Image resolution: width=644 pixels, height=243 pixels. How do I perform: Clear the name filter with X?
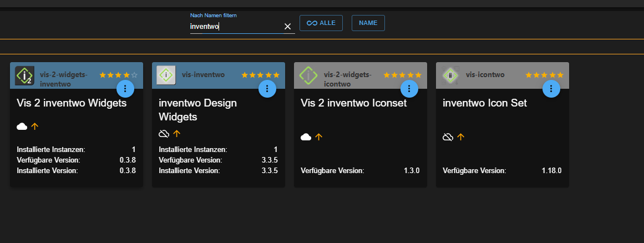(x=287, y=27)
